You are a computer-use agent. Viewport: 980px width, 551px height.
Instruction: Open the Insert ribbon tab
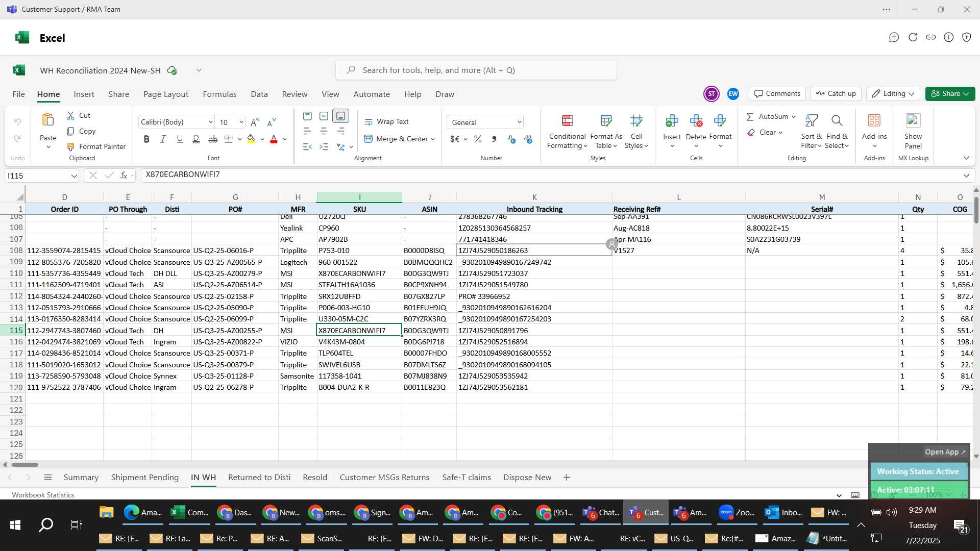click(x=84, y=94)
